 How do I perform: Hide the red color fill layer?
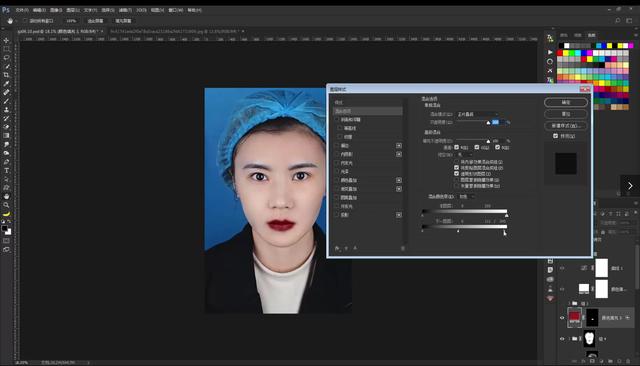coord(562,317)
